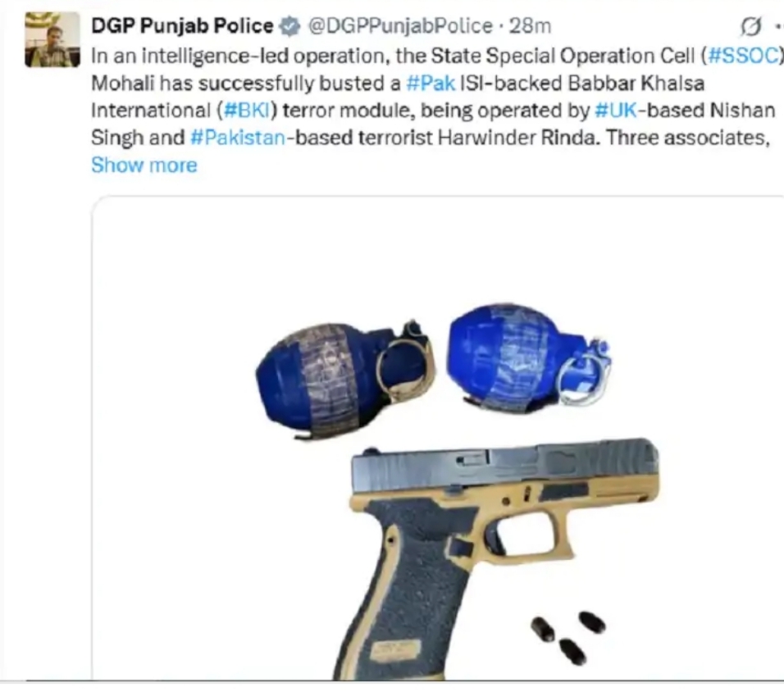This screenshot has height=692, width=784.
Task: Click the black cartridges in the photo
Action: pyautogui.click(x=567, y=638)
